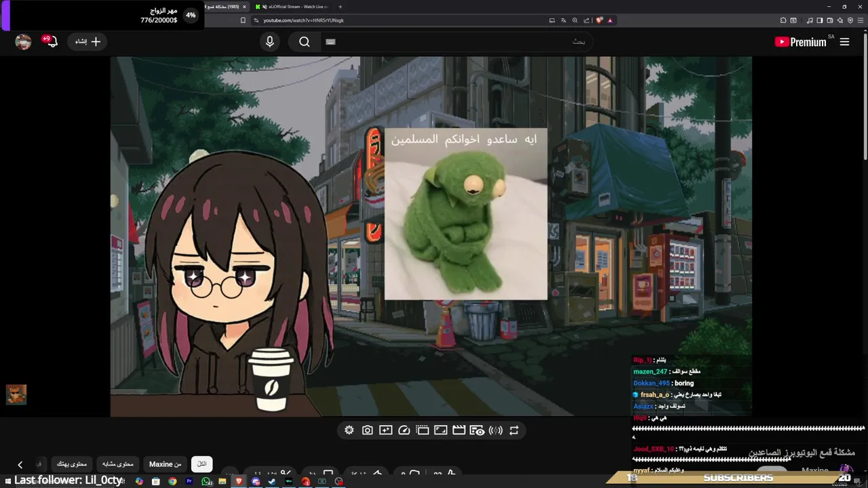
Task: Open WhatsApp from the taskbar
Action: [206, 481]
